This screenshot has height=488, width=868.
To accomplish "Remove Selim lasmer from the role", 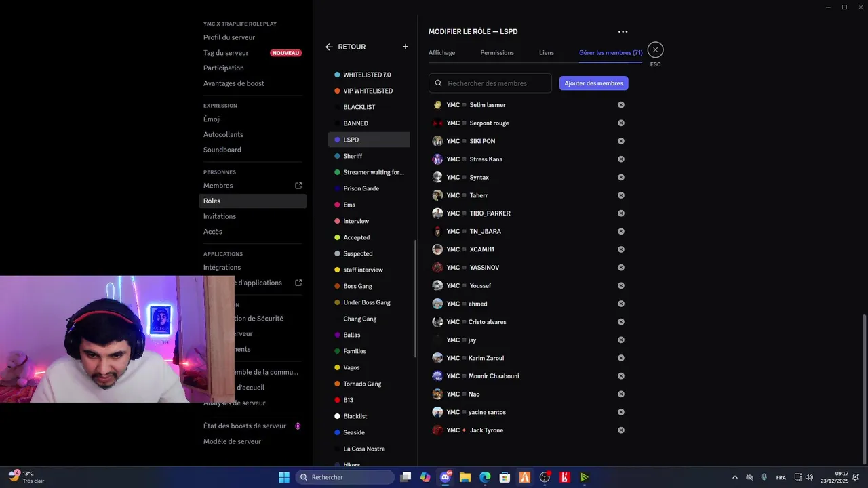I will pyautogui.click(x=620, y=105).
